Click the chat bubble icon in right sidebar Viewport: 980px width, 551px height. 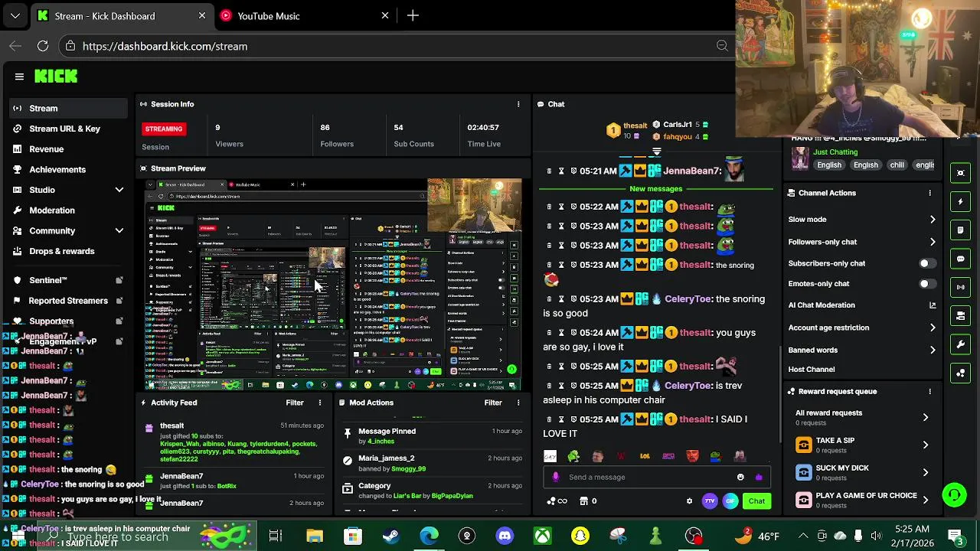click(x=961, y=259)
